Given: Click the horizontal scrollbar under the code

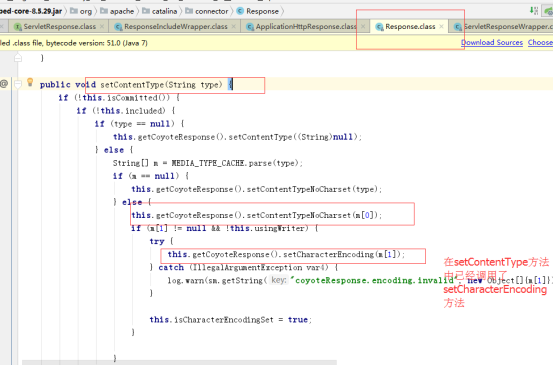Looking at the screenshot, I should pyautogui.click(x=179, y=362).
